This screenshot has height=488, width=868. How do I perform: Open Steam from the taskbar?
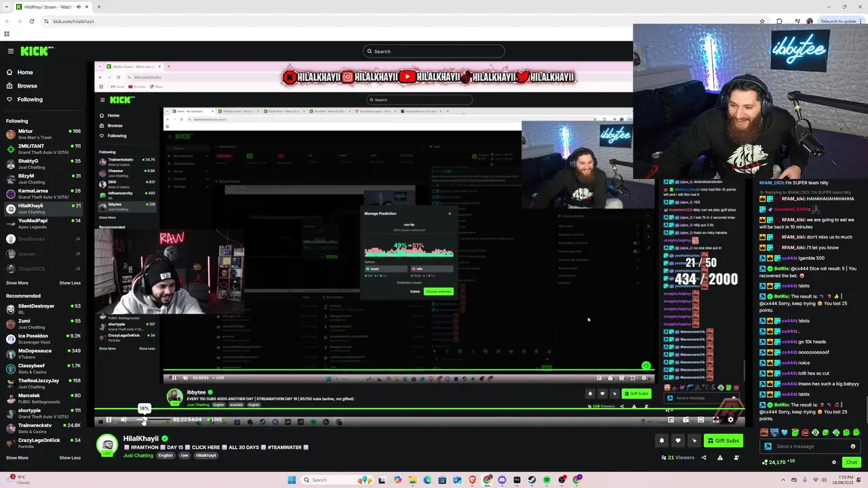tap(532, 480)
